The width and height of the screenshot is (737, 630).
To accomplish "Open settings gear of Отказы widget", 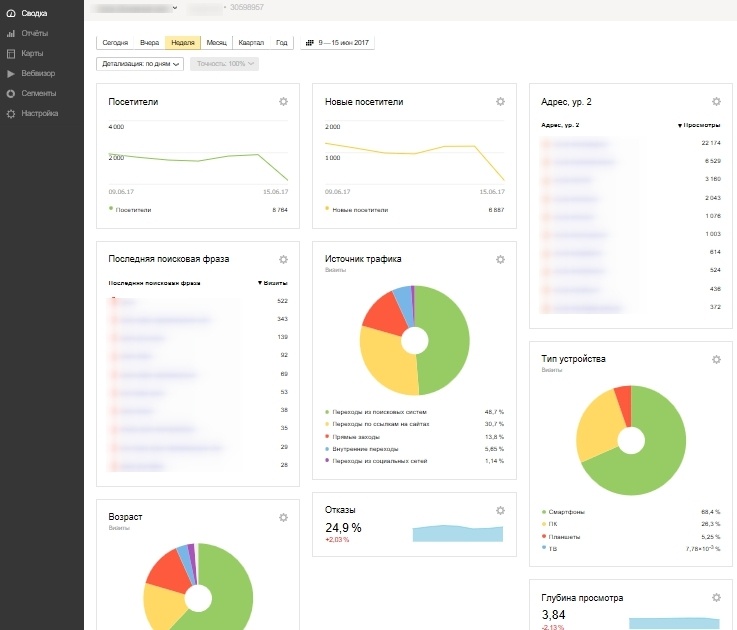I will point(501,511).
